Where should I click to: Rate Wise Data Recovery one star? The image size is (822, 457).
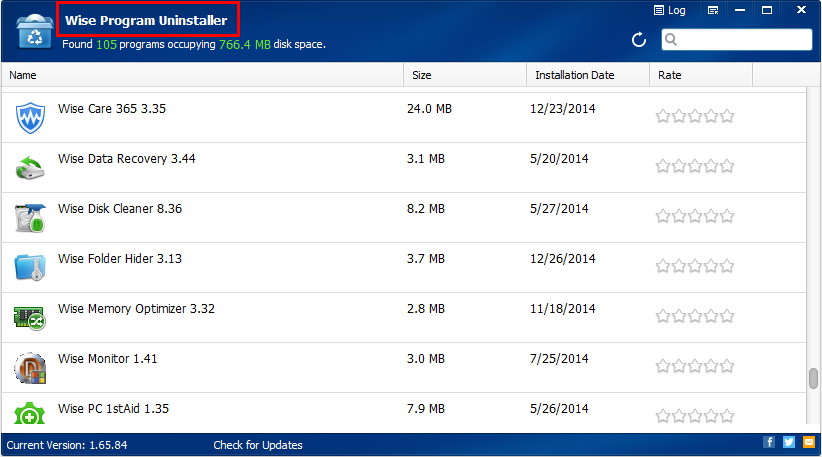(x=663, y=166)
